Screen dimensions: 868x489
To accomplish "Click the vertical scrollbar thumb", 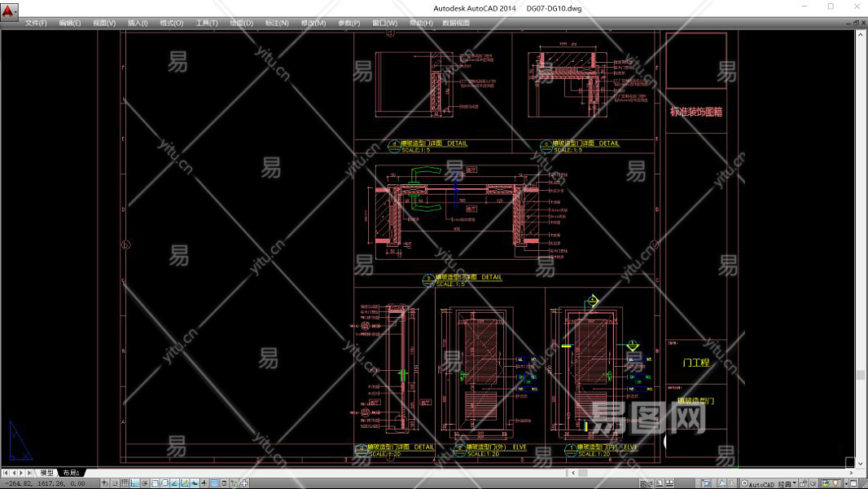I will [860, 375].
